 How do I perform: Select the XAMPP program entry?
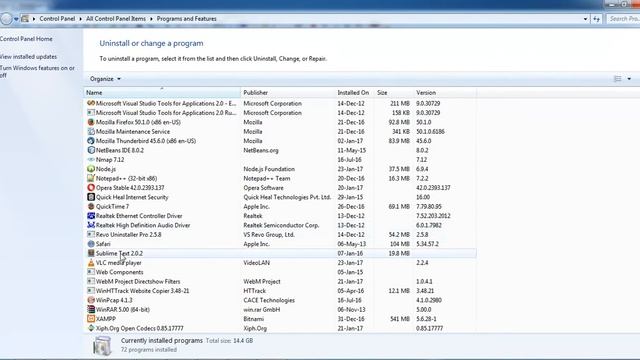280,319
